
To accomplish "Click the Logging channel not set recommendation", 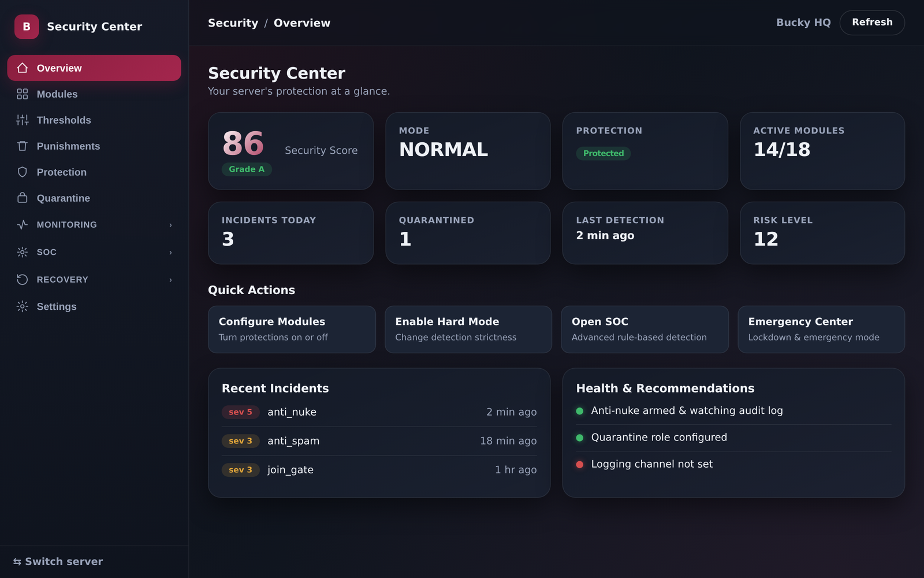I will point(652,464).
